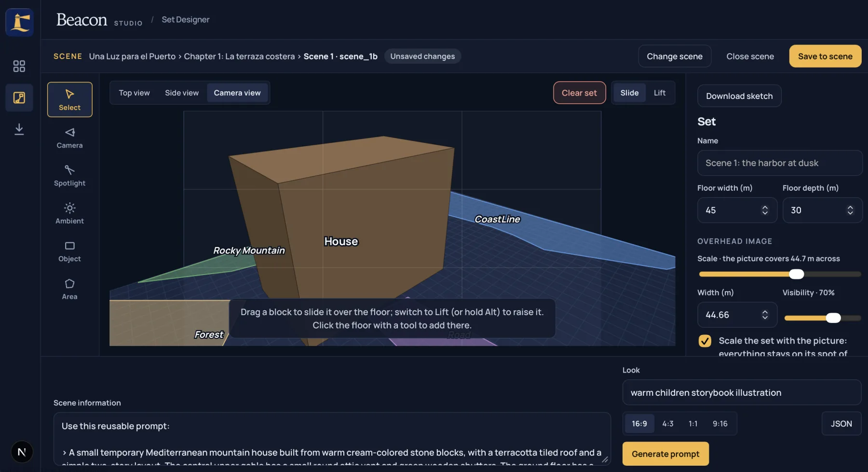Screen dimensions: 868x472
Task: Activate the Select tool
Action: (x=70, y=99)
